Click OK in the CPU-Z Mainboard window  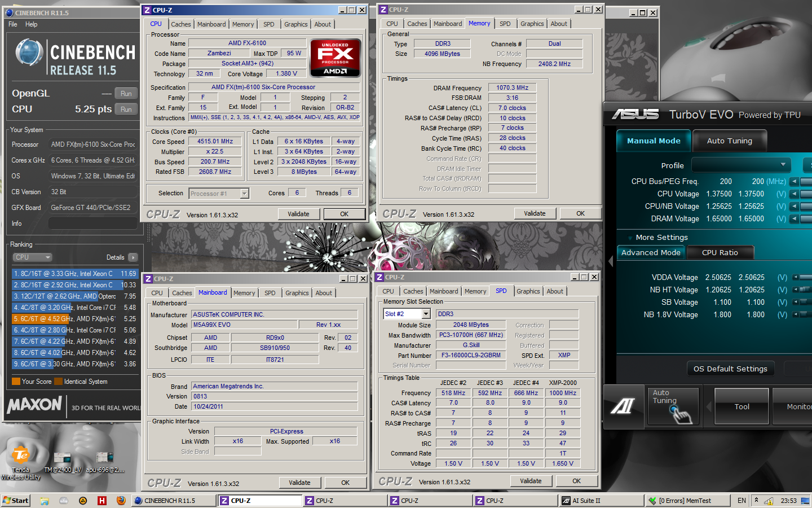[x=345, y=483]
